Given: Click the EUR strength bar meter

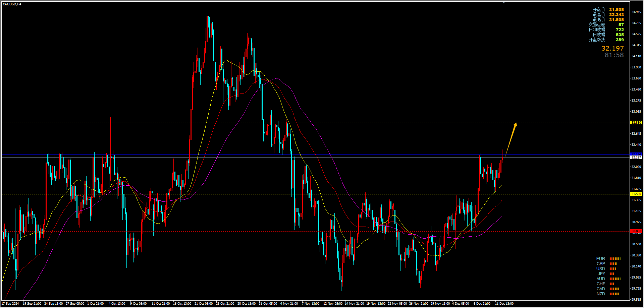Looking at the screenshot, I should coord(615,259).
